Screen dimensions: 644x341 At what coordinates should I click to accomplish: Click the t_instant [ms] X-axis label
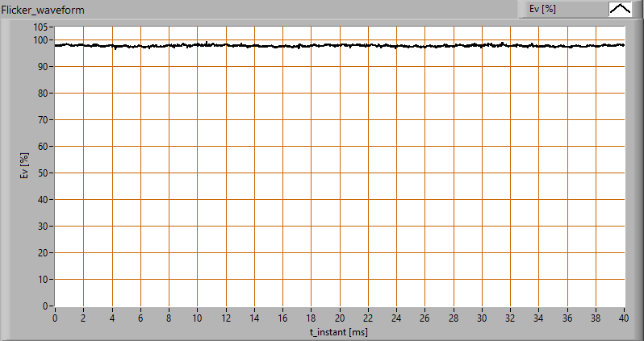[x=339, y=331]
